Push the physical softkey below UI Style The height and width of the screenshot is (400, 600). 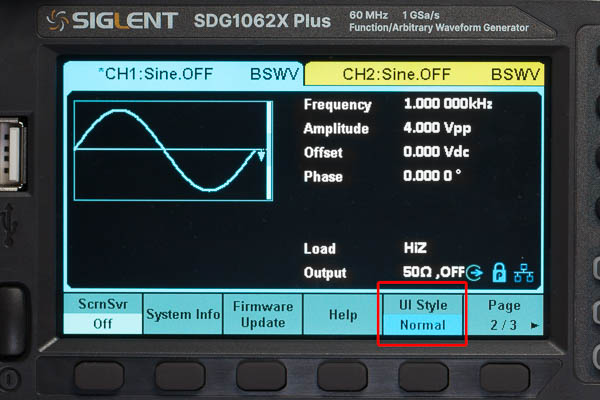[423, 377]
